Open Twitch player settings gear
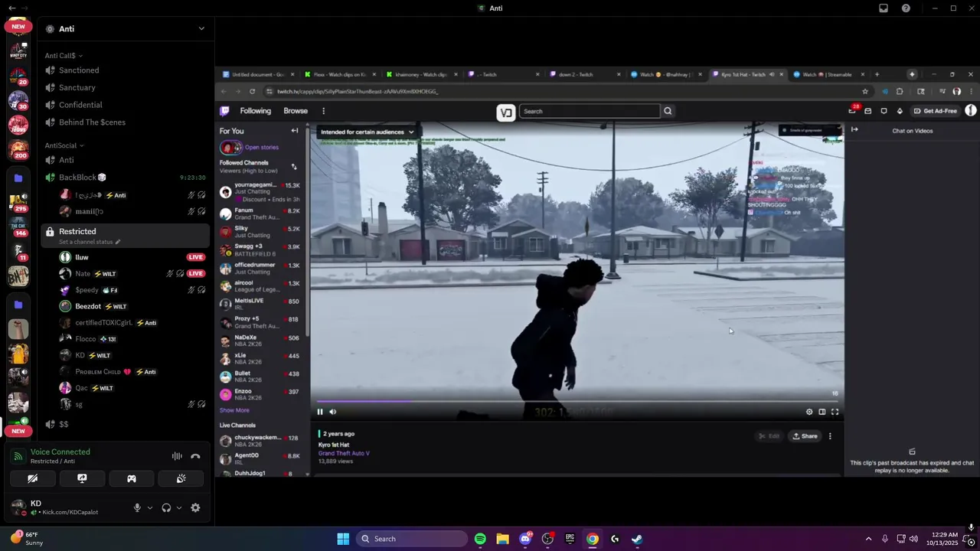The image size is (980, 551). coord(809,412)
